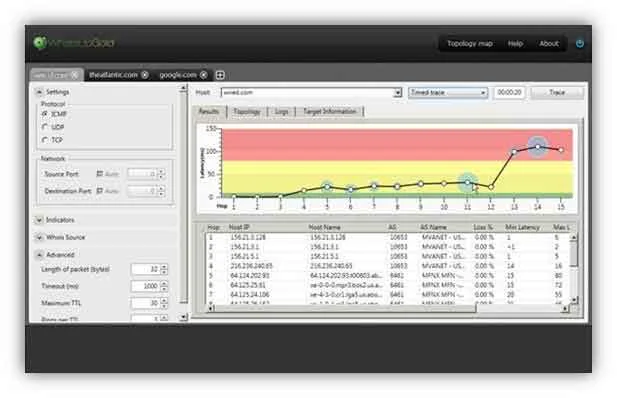Click the hop 13 data point on chart
Screen dimensions: 617x398
tap(514, 152)
